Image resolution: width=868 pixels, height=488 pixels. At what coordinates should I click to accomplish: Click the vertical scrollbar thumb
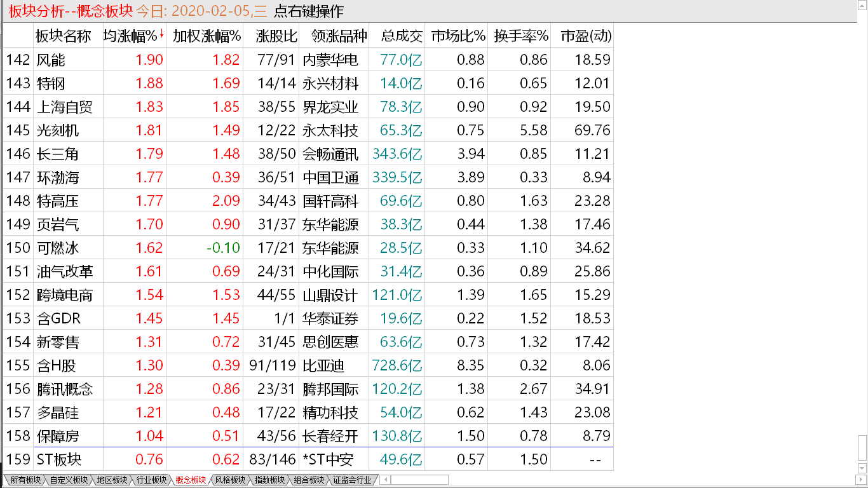tap(862, 449)
